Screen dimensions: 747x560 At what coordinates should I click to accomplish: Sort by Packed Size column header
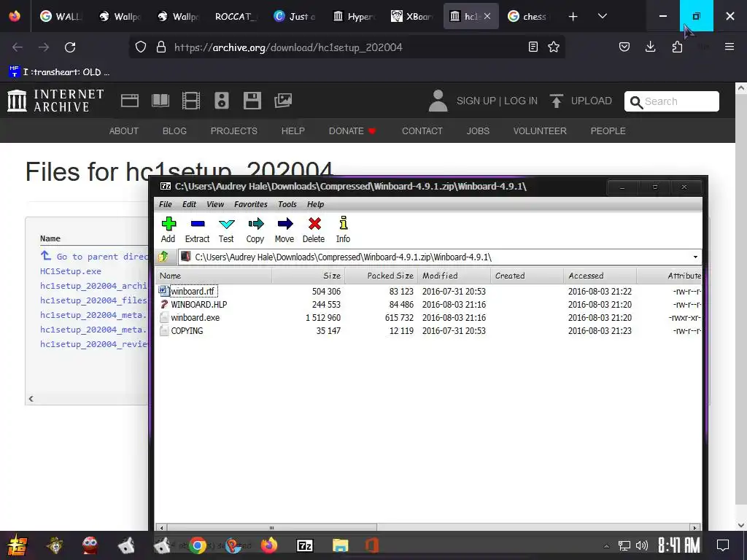[381, 276]
